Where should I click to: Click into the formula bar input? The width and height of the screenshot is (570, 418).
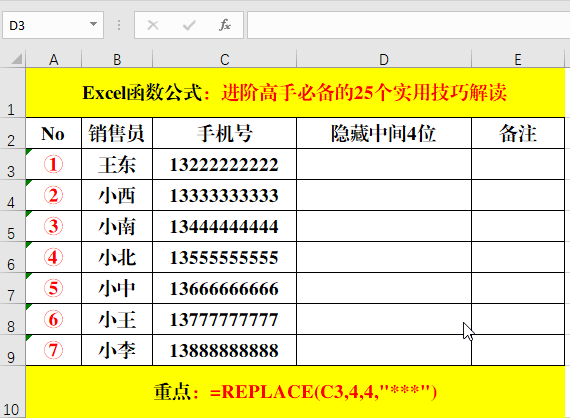[x=409, y=25]
